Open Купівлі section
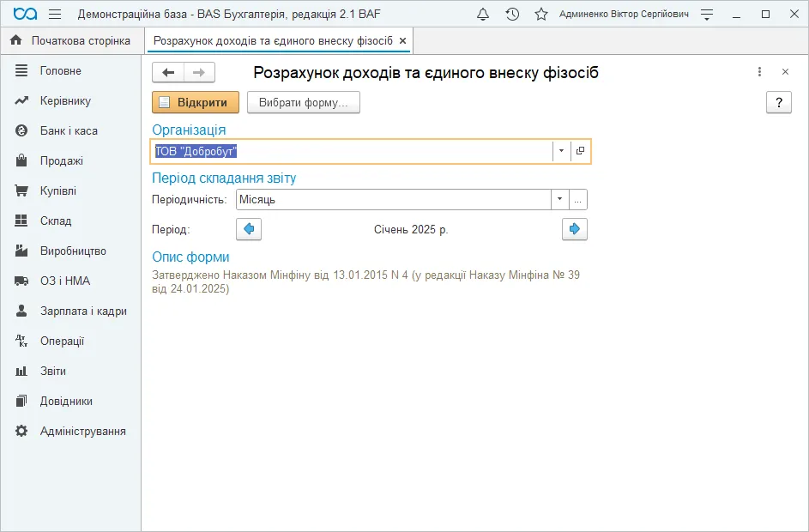The height and width of the screenshot is (532, 809). pos(58,190)
